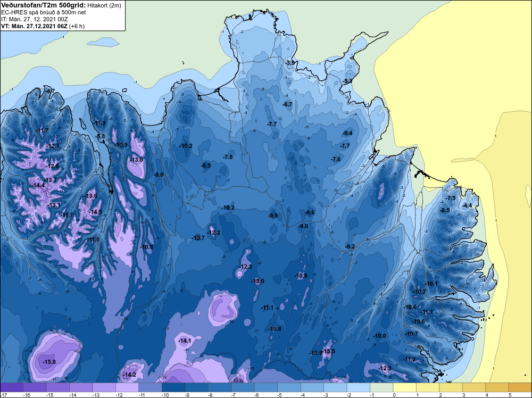Click the -9.5 temperature label
The image size is (532, 398).
206,165
